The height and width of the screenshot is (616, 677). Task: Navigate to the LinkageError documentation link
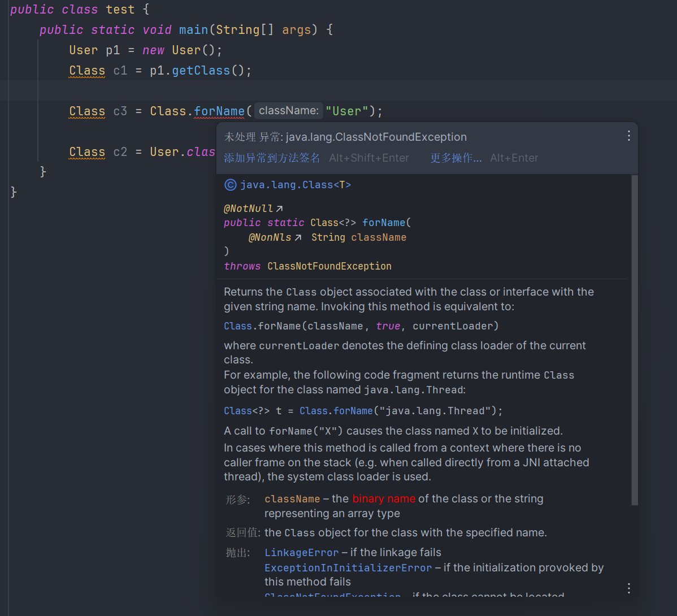tap(301, 553)
